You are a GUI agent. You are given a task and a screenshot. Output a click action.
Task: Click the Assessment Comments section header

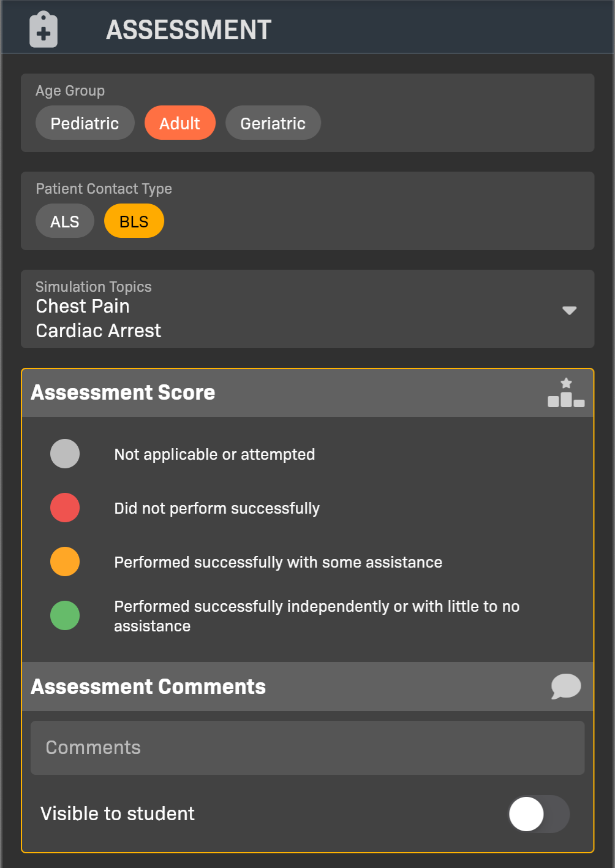[x=148, y=687]
